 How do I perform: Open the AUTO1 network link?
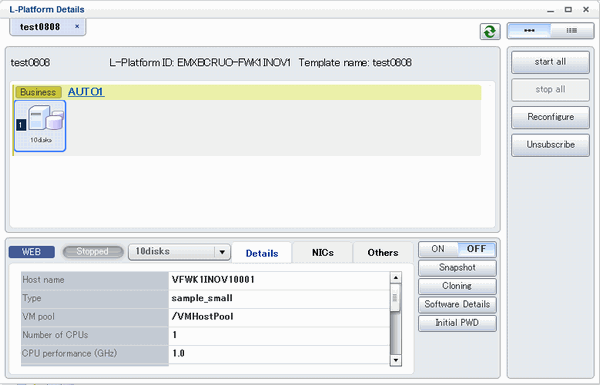86,92
